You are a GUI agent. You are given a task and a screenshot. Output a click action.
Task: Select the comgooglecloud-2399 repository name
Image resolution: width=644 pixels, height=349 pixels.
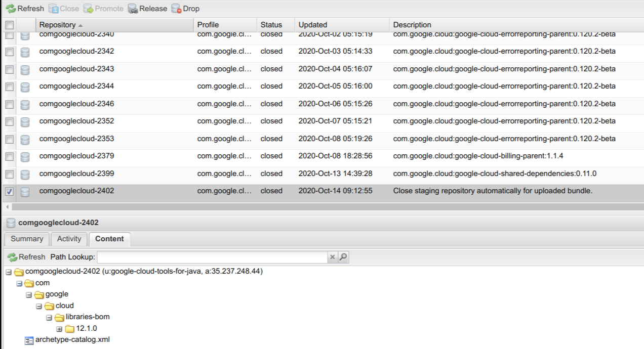click(76, 173)
